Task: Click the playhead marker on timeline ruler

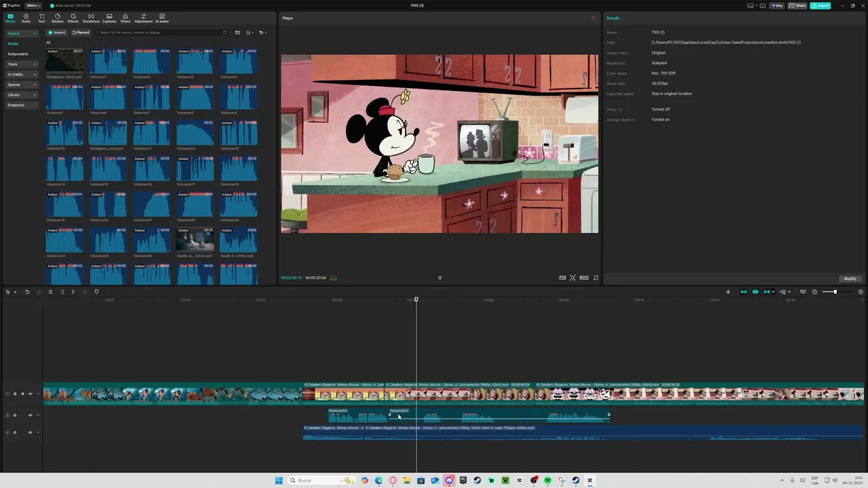Action: point(416,300)
